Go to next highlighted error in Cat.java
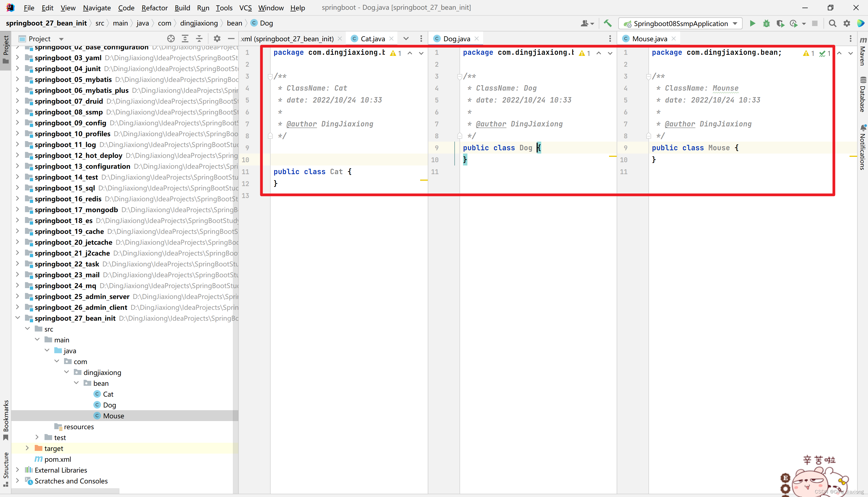868x497 pixels. [421, 53]
